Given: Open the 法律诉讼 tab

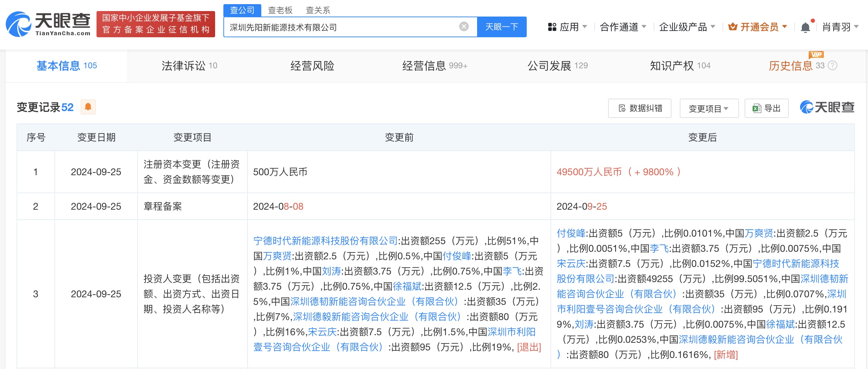Looking at the screenshot, I should 189,66.
